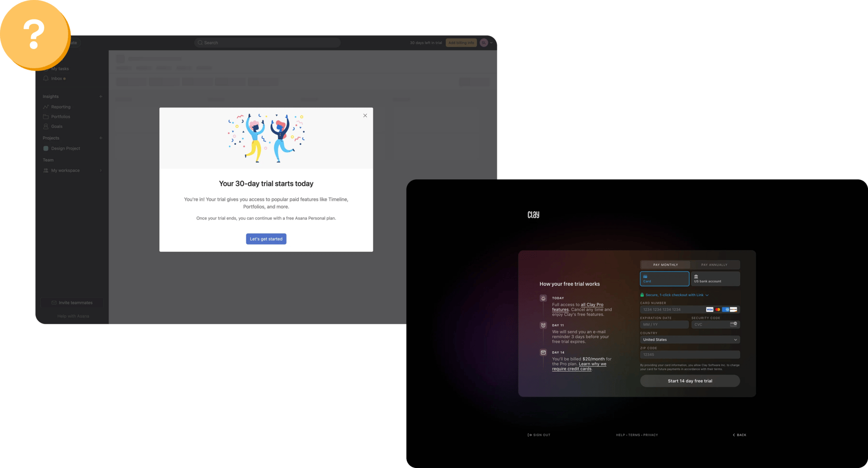This screenshot has width=868, height=468.
Task: Click Sign Out on Clay page
Action: click(539, 435)
